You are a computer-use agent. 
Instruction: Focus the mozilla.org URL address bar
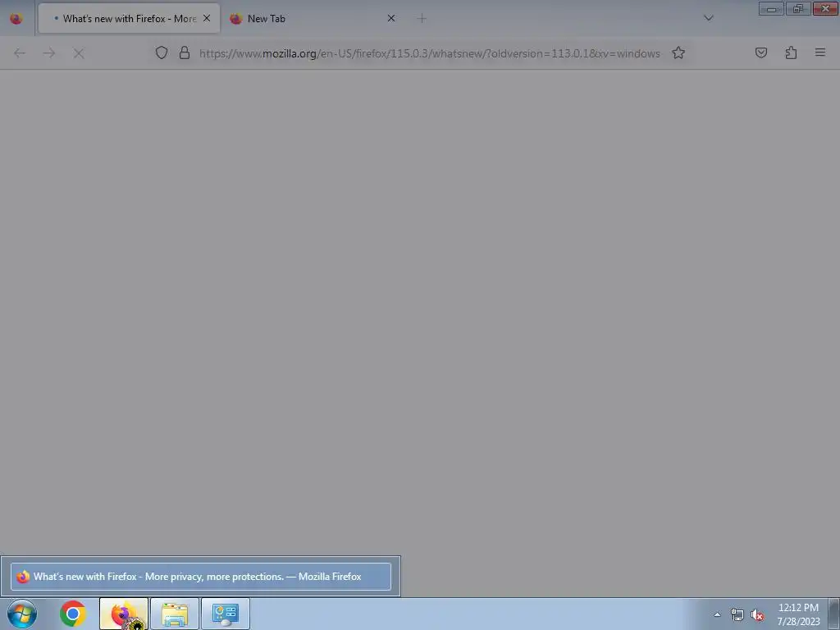pos(429,53)
